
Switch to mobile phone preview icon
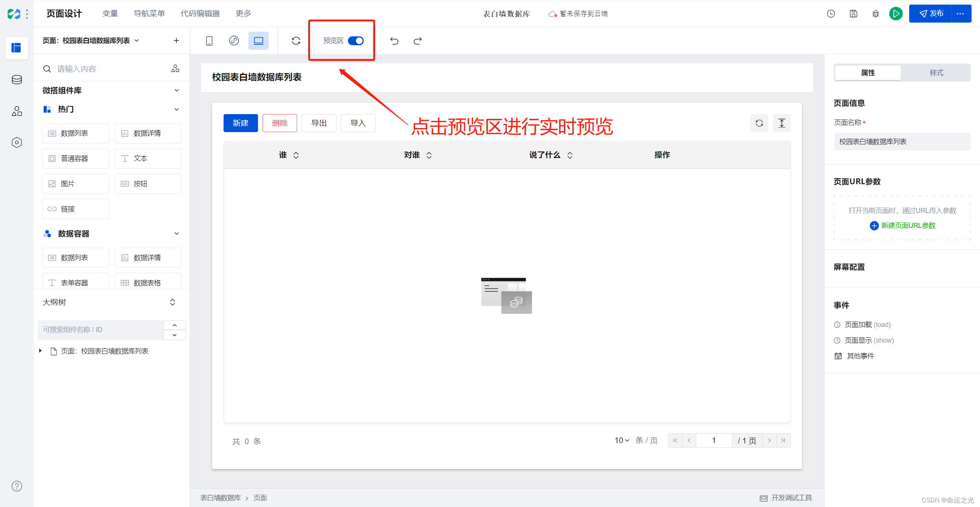(209, 41)
